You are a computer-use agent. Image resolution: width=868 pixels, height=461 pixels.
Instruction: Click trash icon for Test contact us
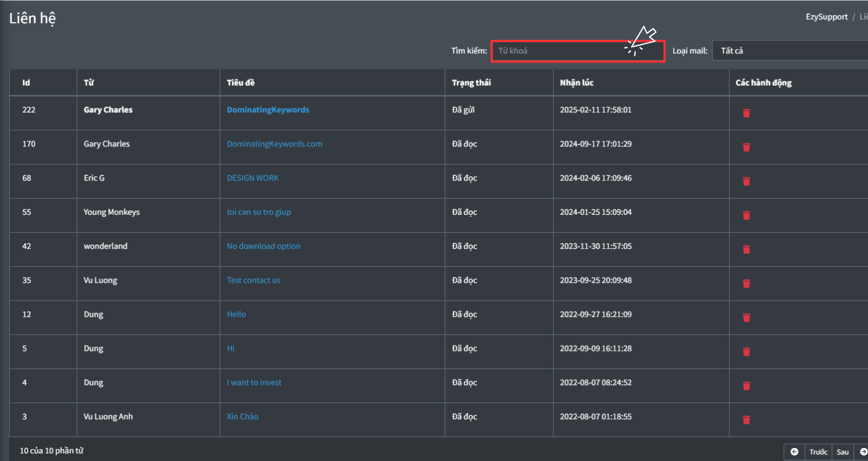click(746, 284)
